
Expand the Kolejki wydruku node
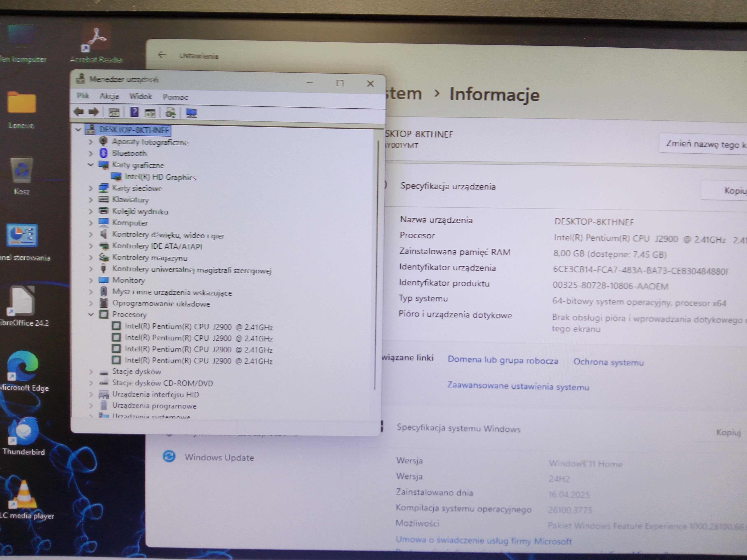pyautogui.click(x=91, y=211)
